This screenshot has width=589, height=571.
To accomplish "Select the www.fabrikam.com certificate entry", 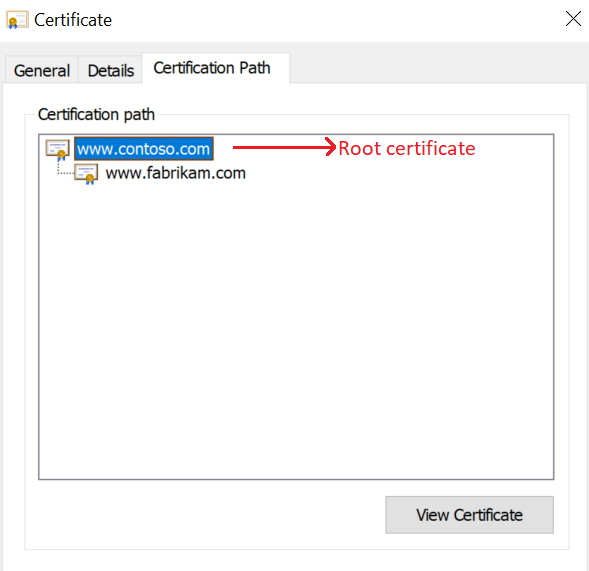I will (x=175, y=173).
